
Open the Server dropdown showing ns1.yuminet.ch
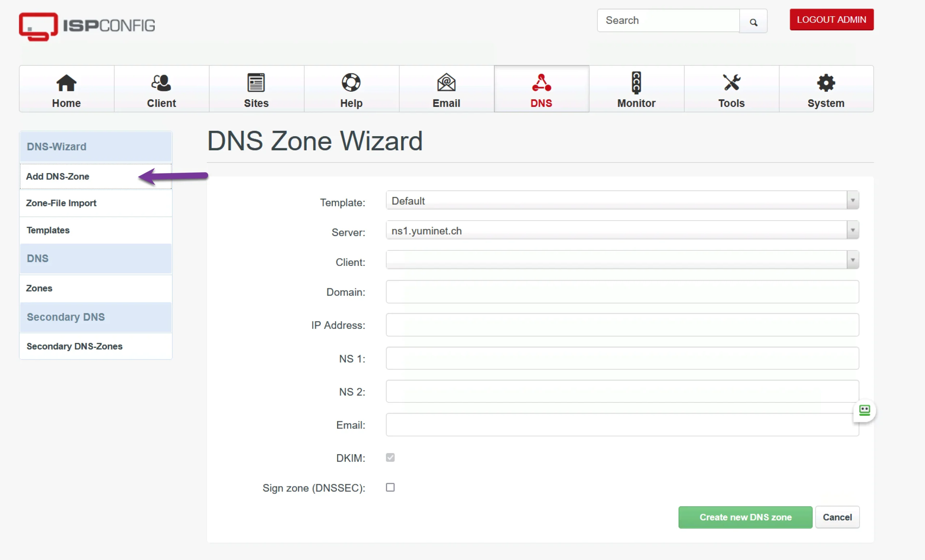[622, 230]
